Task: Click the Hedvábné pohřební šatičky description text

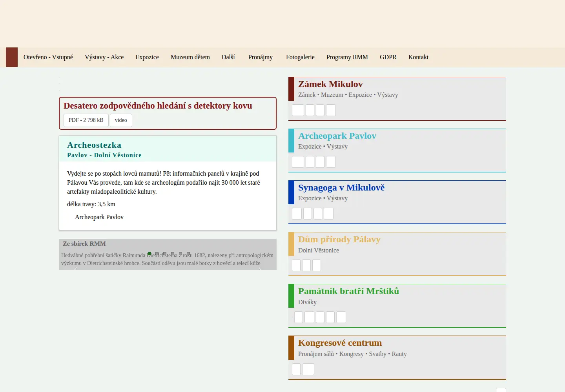Action: click(167, 260)
